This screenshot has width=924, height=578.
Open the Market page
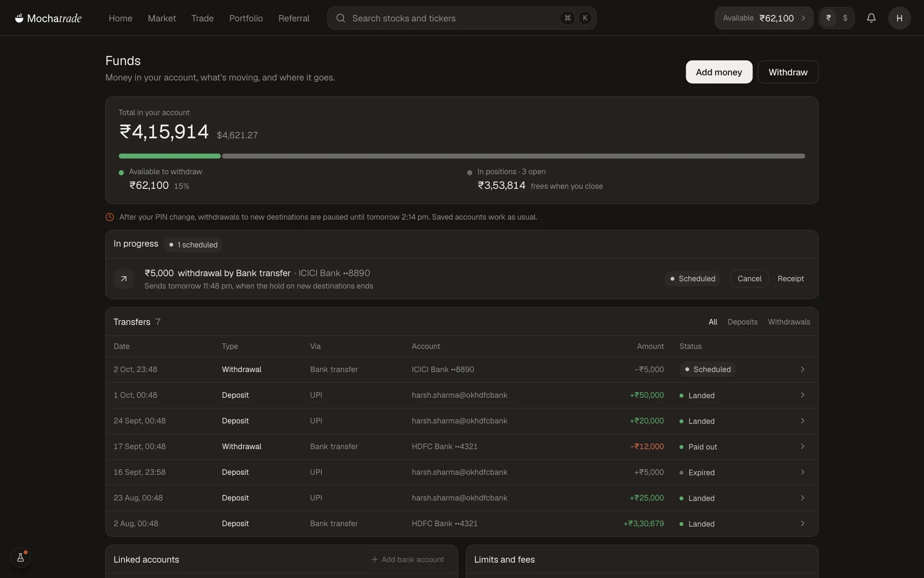coord(162,18)
